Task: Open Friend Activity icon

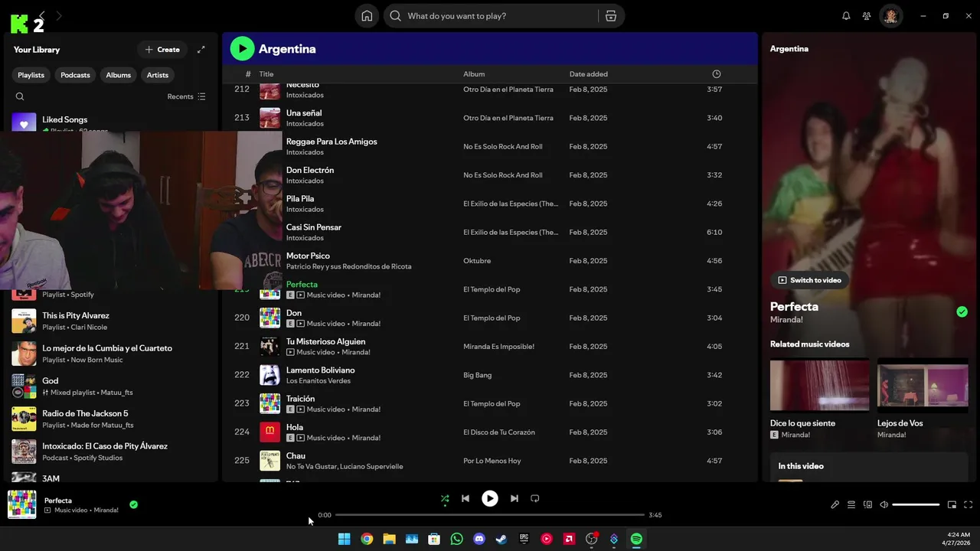Action: click(x=867, y=16)
